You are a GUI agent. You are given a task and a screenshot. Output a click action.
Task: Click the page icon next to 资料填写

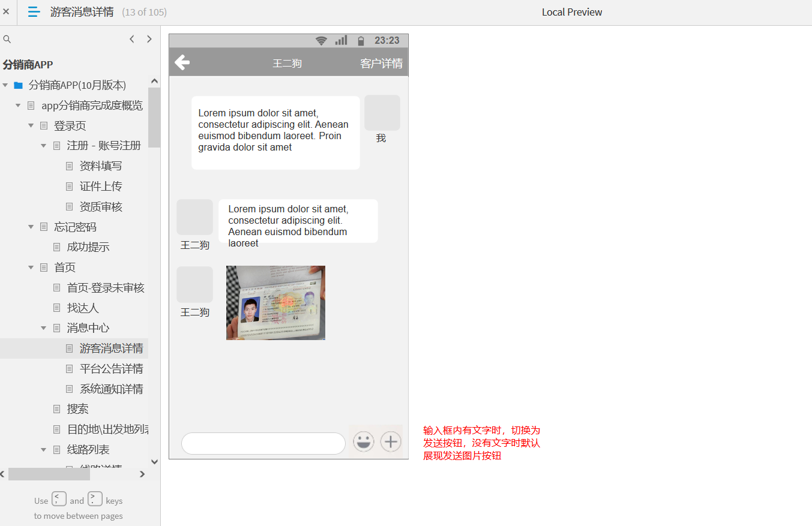[x=70, y=166]
